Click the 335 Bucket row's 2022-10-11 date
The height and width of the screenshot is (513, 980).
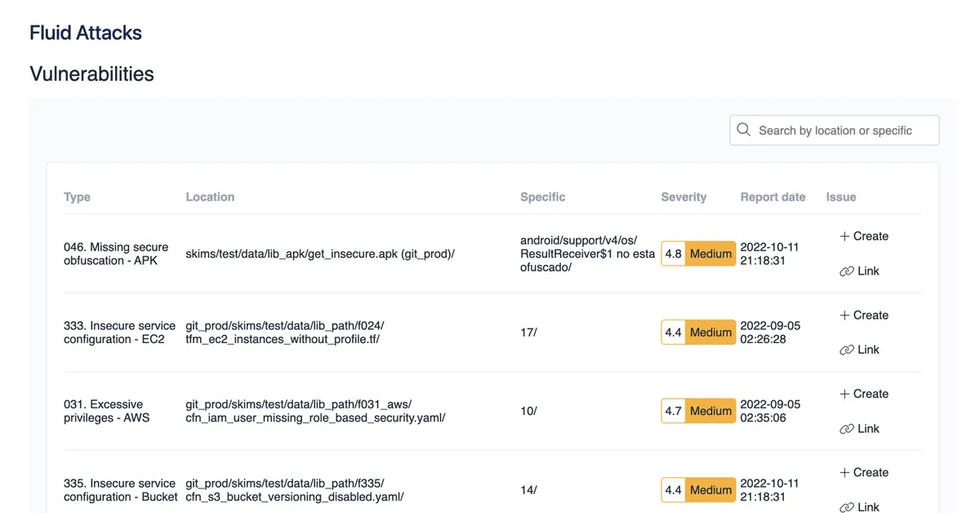(770, 490)
